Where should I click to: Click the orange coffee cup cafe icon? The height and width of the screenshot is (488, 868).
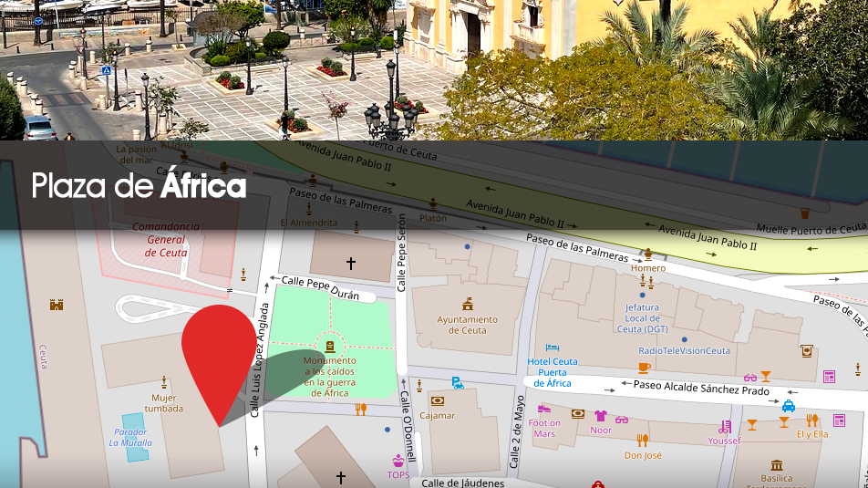tap(644, 368)
